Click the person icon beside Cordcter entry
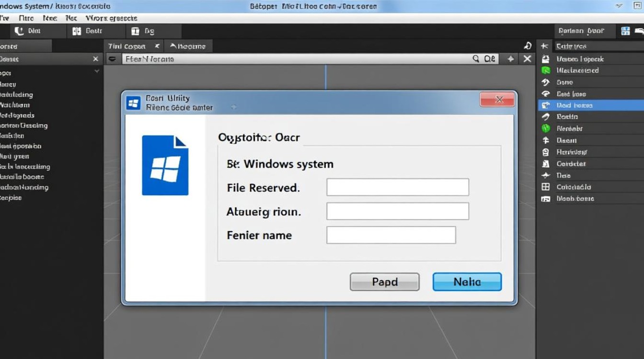 click(x=545, y=164)
